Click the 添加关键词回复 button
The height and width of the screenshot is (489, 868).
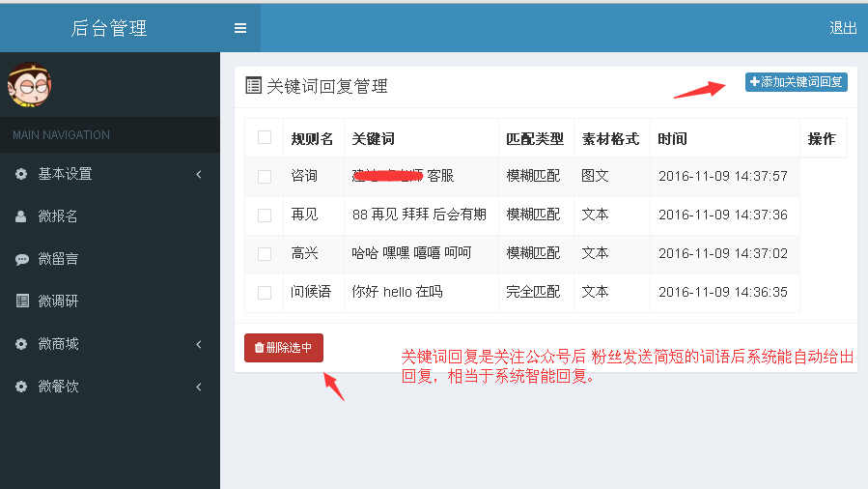[796, 82]
